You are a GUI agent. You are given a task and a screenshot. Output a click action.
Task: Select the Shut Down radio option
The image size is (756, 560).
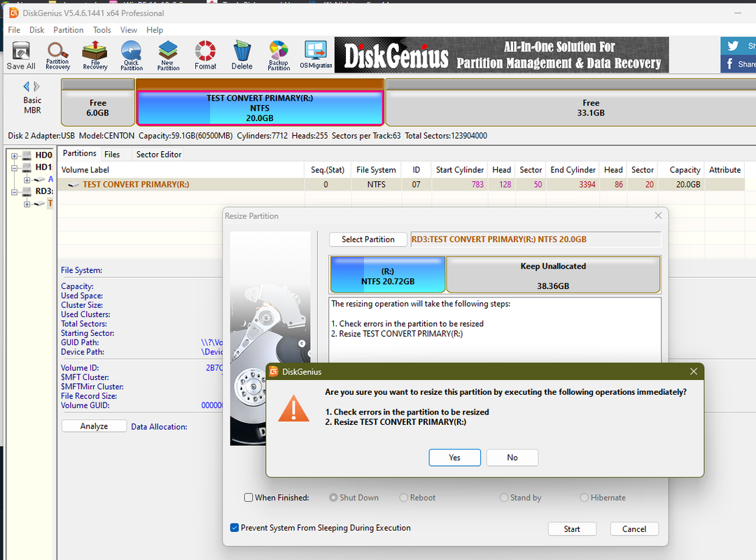(x=332, y=497)
